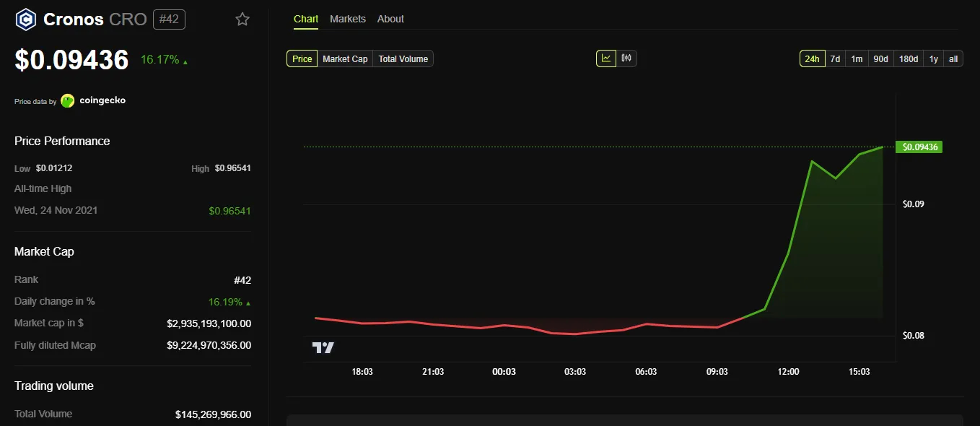The height and width of the screenshot is (426, 980).
Task: Set chart range to 1m
Action: pyautogui.click(x=857, y=59)
